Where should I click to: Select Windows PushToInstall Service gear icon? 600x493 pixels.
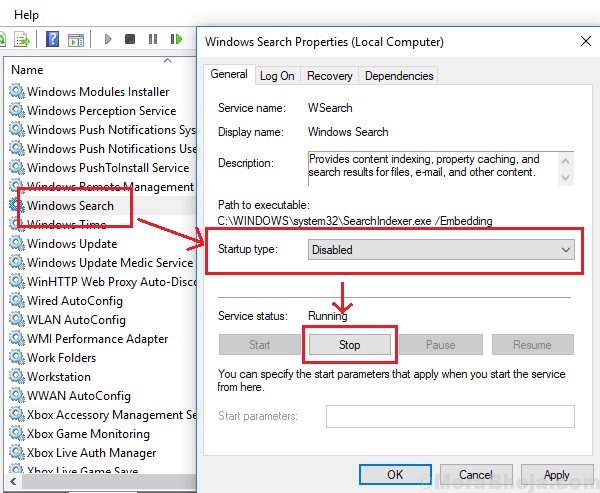pos(17,167)
